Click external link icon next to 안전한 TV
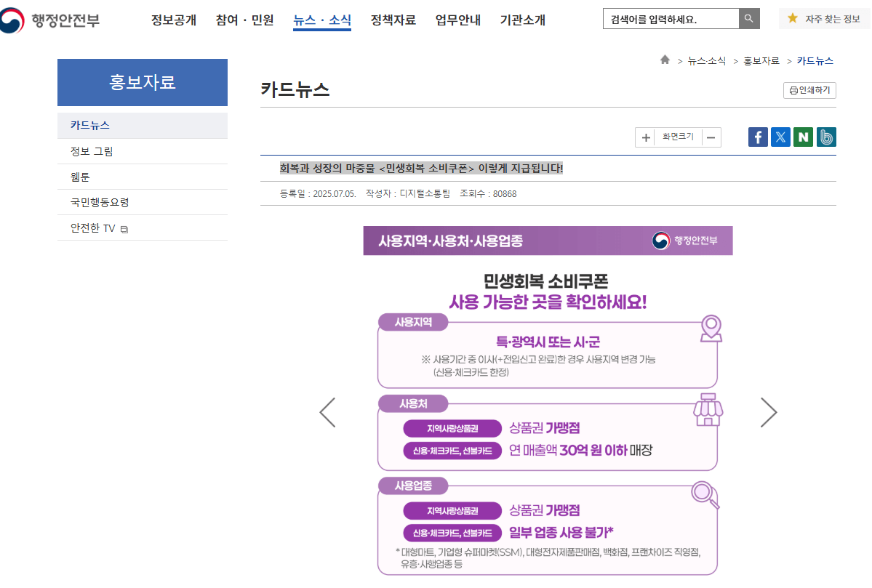 (x=124, y=229)
